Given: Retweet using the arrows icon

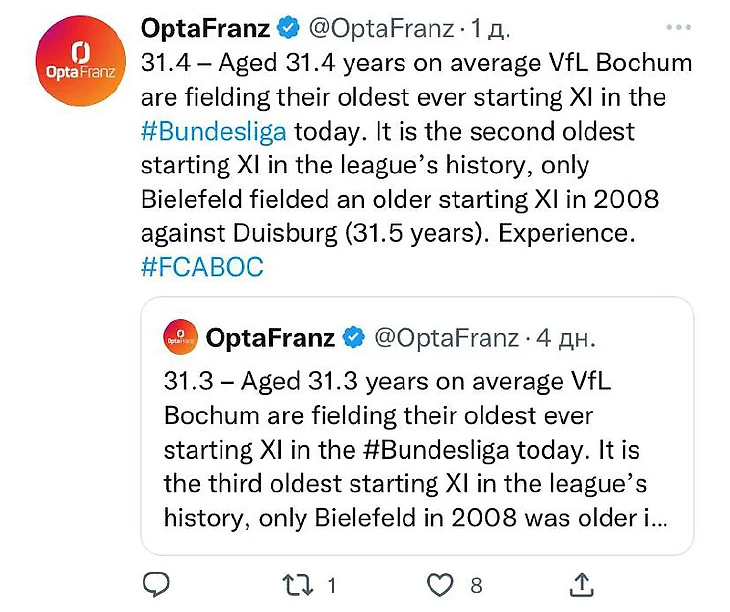Looking at the screenshot, I should coord(296,583).
